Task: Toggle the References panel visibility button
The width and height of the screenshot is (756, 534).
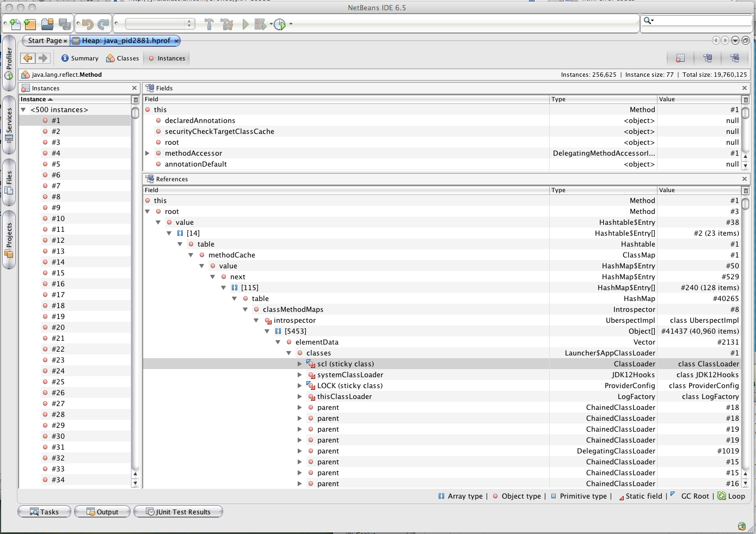Action: pos(735,58)
